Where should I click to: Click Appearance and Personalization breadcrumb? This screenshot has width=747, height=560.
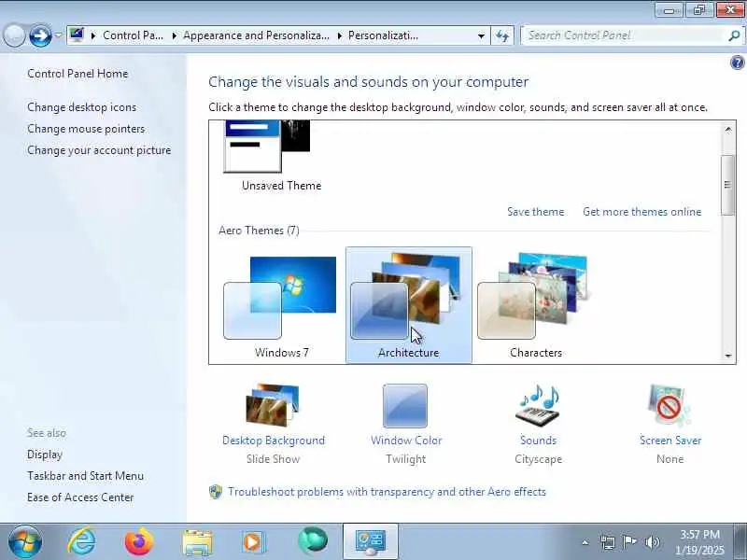[256, 35]
